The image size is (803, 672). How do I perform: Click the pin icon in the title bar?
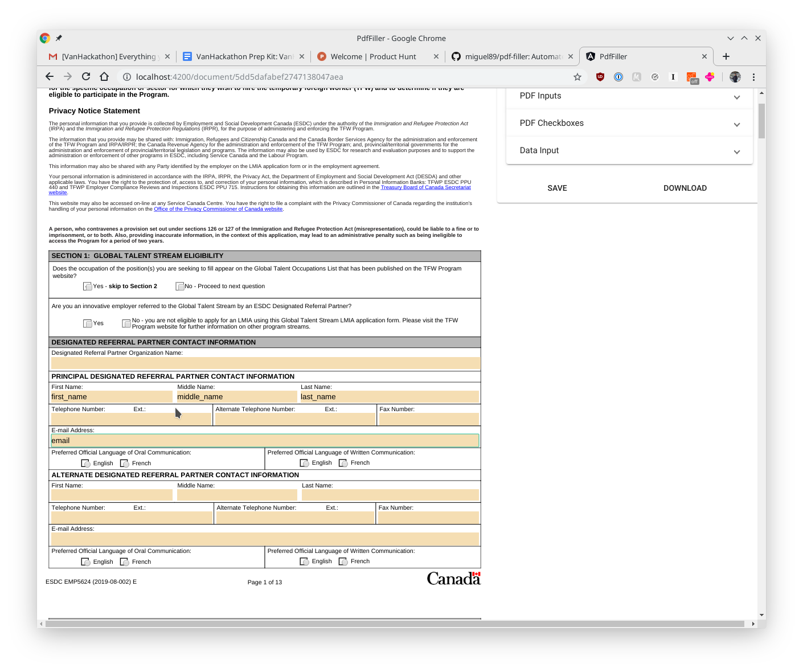tap(59, 38)
